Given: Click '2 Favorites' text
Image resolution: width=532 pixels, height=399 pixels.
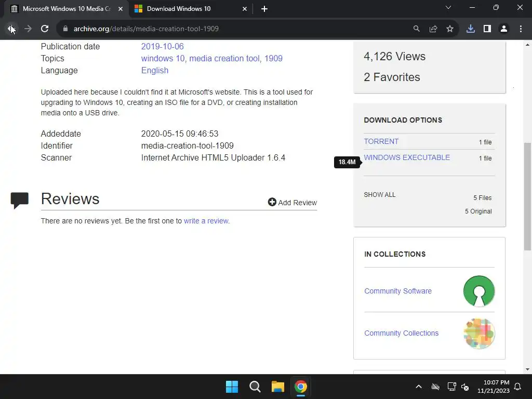Looking at the screenshot, I should (392, 77).
